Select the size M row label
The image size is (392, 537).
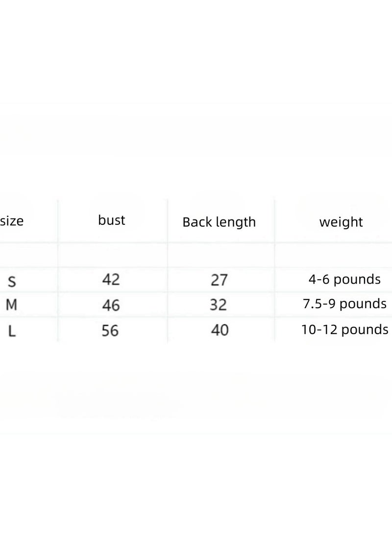tap(11, 304)
